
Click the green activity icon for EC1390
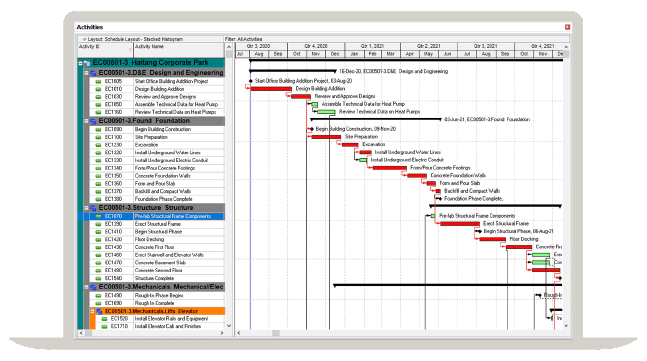pos(98,224)
